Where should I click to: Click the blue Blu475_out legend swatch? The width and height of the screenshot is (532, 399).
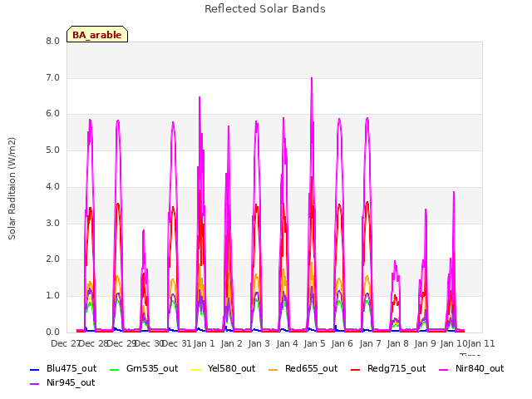[35, 369]
